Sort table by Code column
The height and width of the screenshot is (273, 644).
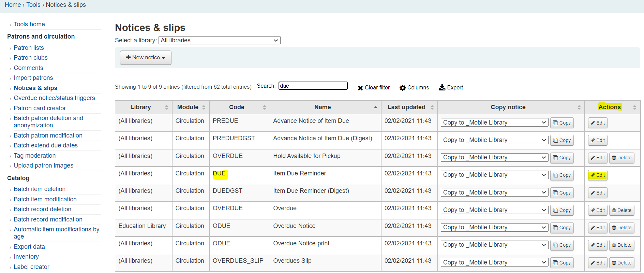240,107
